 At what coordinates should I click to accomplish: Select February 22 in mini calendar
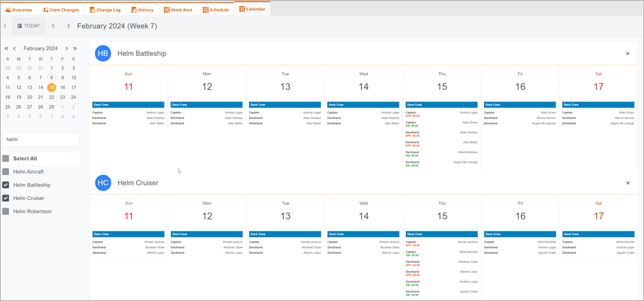(52, 98)
